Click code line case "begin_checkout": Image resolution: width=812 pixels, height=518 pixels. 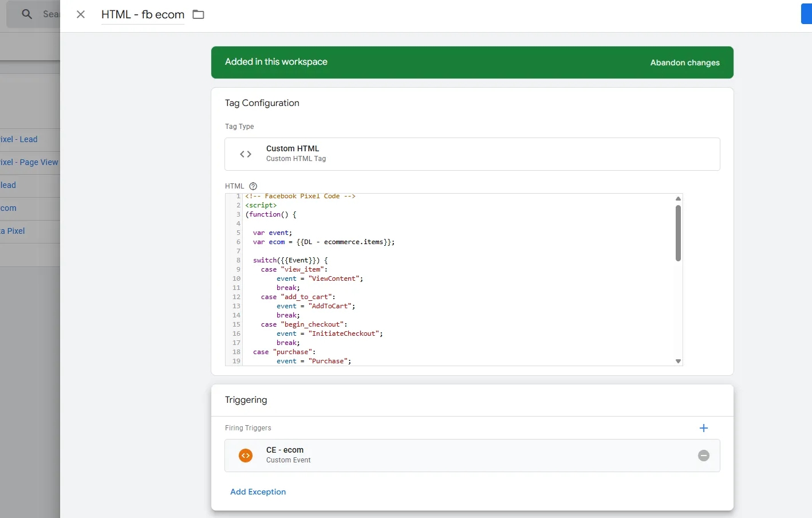[304, 324]
